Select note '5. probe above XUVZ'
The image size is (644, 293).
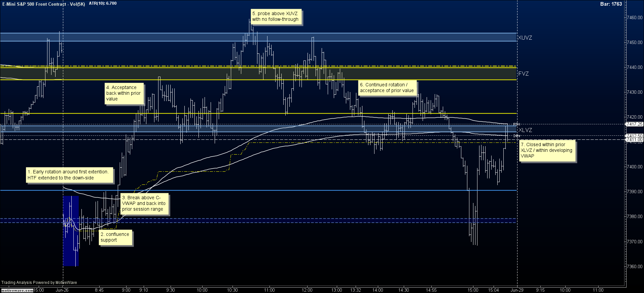pyautogui.click(x=276, y=16)
